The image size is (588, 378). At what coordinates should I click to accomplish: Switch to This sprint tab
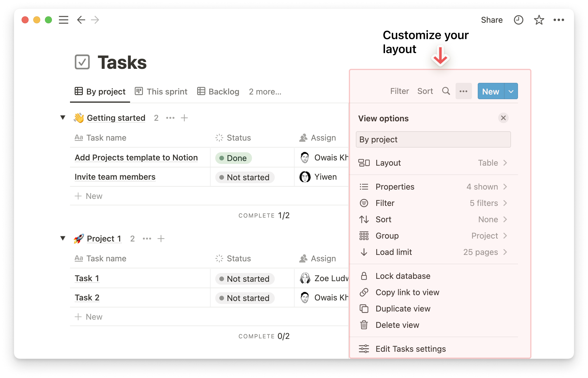(x=161, y=92)
